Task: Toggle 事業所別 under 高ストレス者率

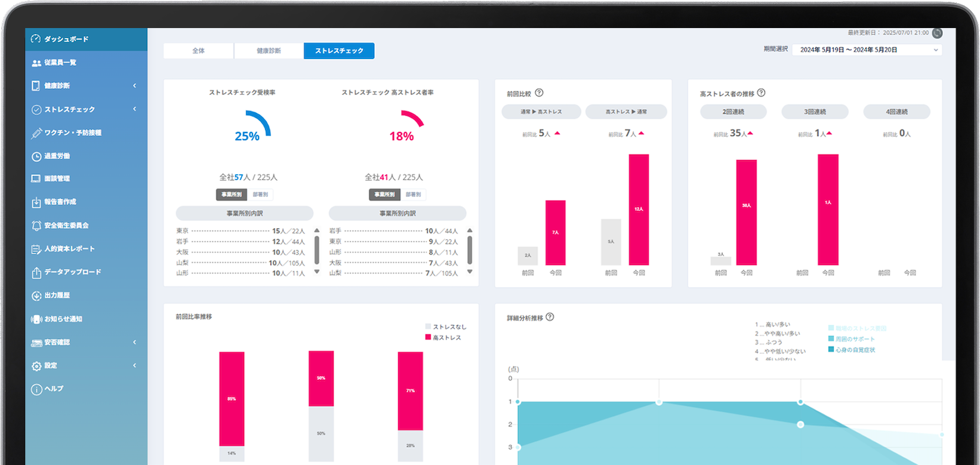Action: [385, 195]
